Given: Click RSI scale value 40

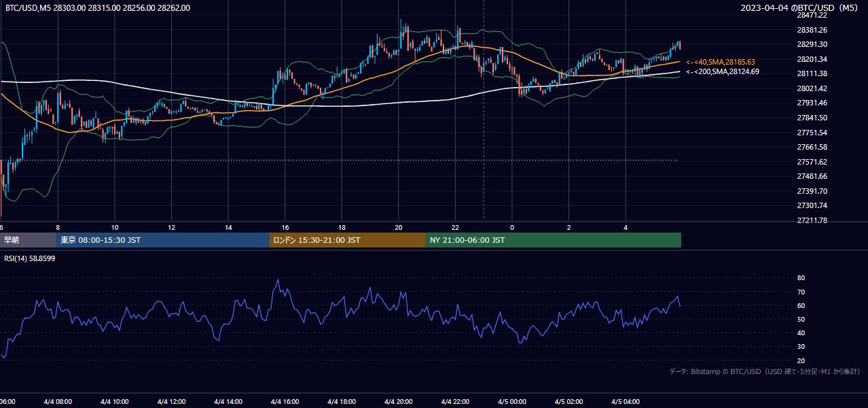Looking at the screenshot, I should pyautogui.click(x=801, y=333).
